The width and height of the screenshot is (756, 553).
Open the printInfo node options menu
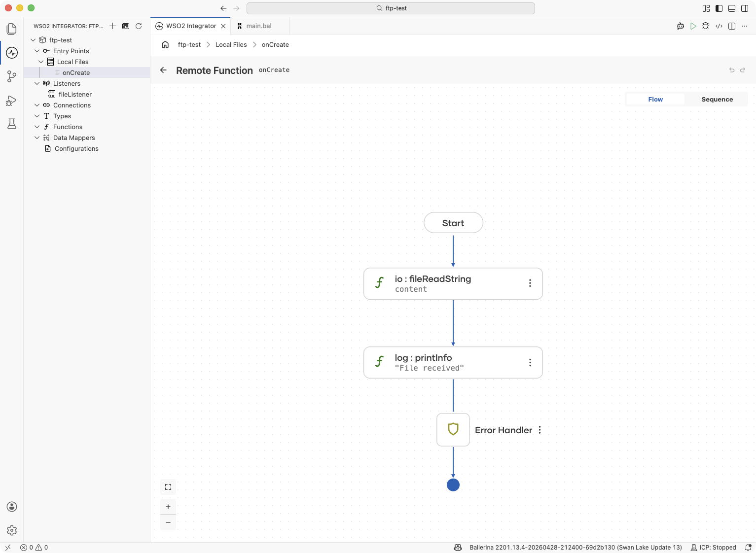coord(530,362)
